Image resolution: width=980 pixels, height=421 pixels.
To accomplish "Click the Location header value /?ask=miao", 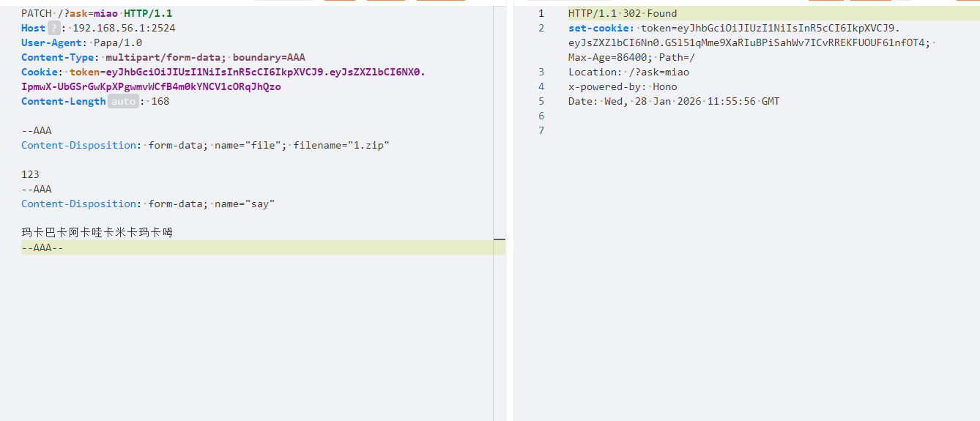I will pyautogui.click(x=658, y=72).
